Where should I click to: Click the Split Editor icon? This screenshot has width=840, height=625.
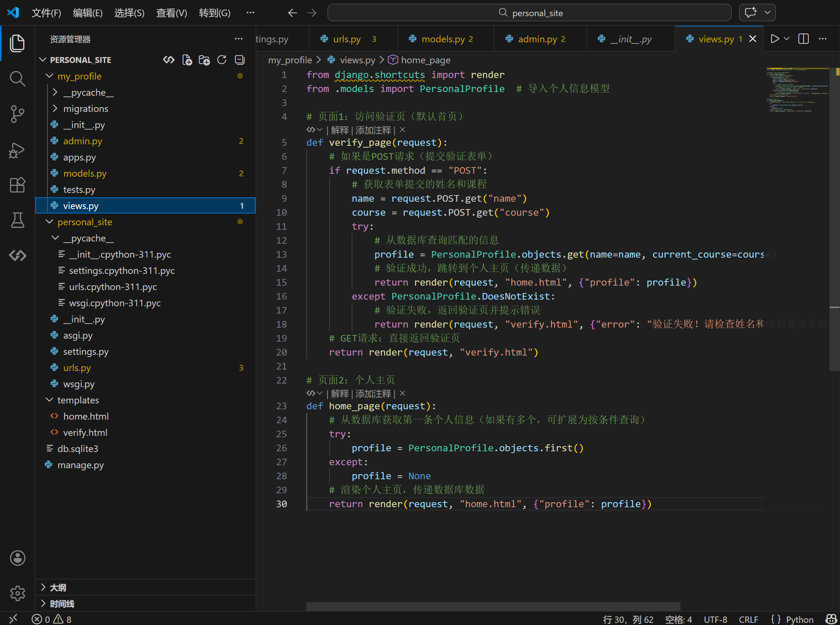[803, 39]
